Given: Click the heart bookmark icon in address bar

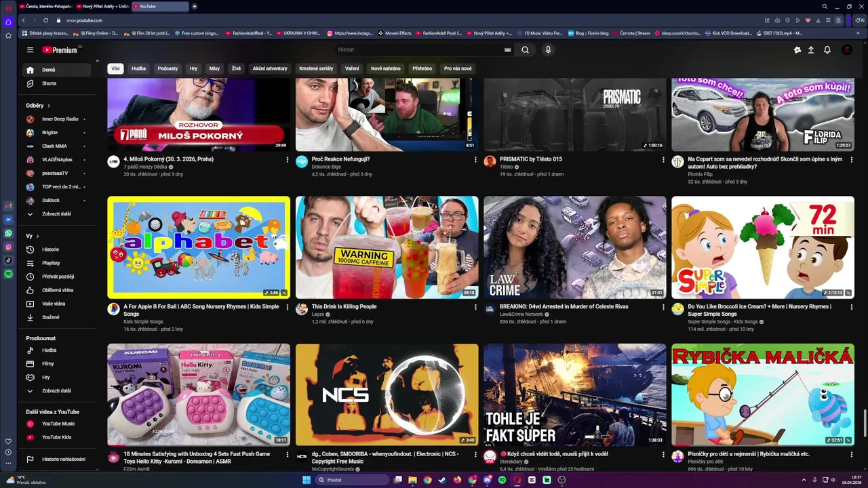Looking at the screenshot, I should coord(807,20).
